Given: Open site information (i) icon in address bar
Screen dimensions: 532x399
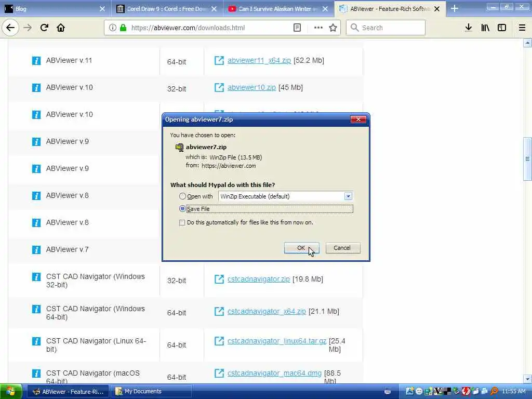Looking at the screenshot, I should coord(112,28).
